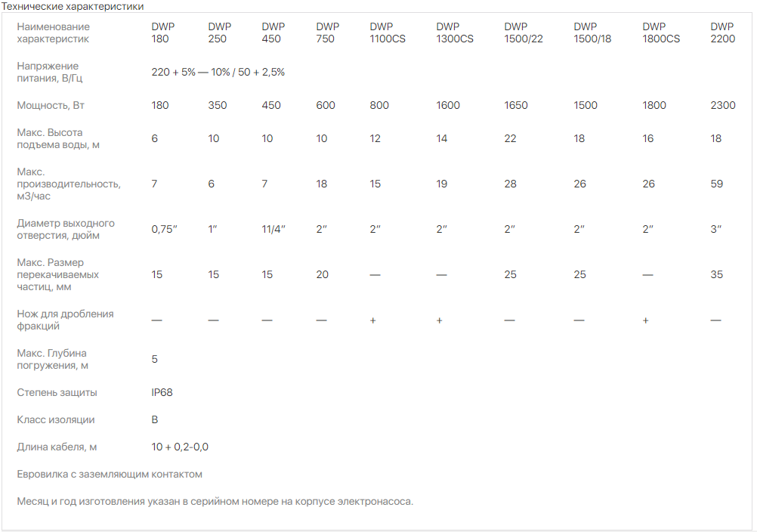Click the DWP 1100CS column header
Screen dimensions: 757x532
coord(388,32)
